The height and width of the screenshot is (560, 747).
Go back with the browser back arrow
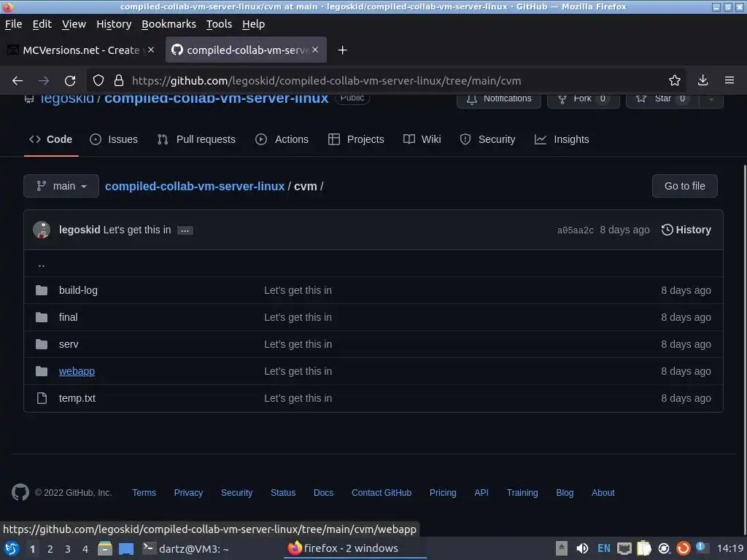click(x=18, y=80)
